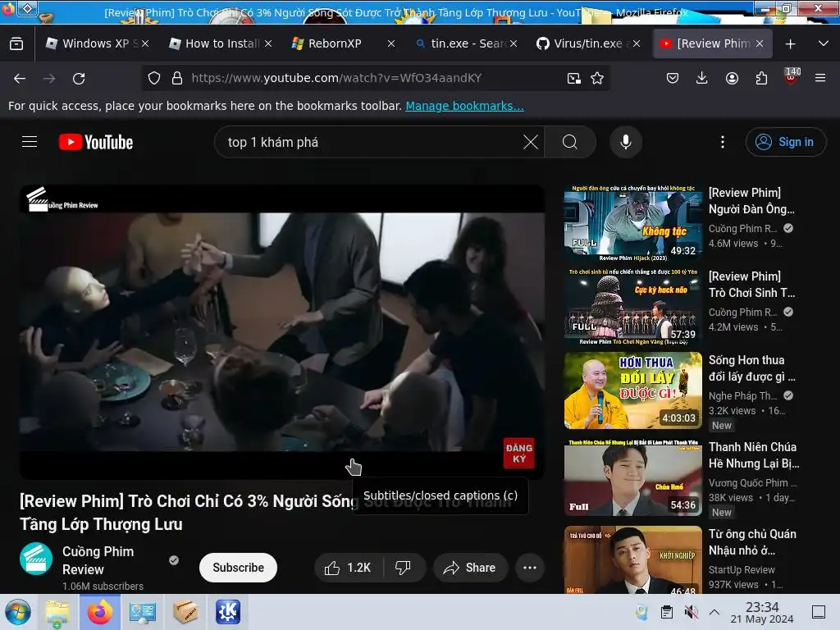Close the Review Phim YouTube tab
Screen dimensions: 840x630
coord(759,43)
